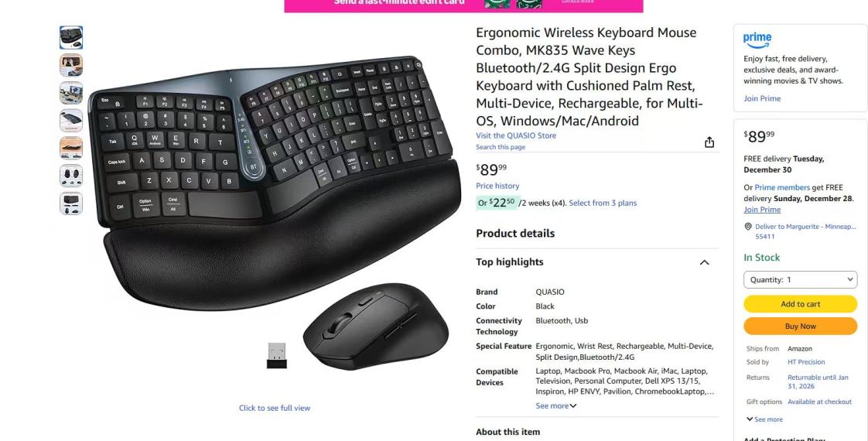Open the Price history link

point(497,186)
